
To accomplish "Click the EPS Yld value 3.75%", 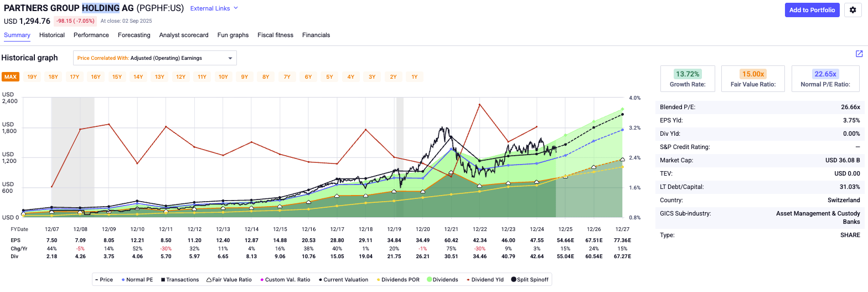I will point(851,120).
